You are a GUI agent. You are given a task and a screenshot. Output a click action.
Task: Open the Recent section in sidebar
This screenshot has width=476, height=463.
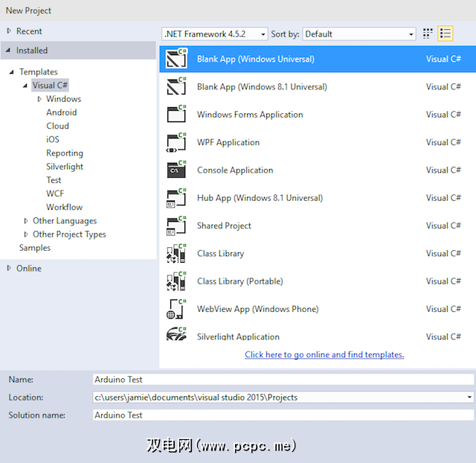click(x=29, y=31)
